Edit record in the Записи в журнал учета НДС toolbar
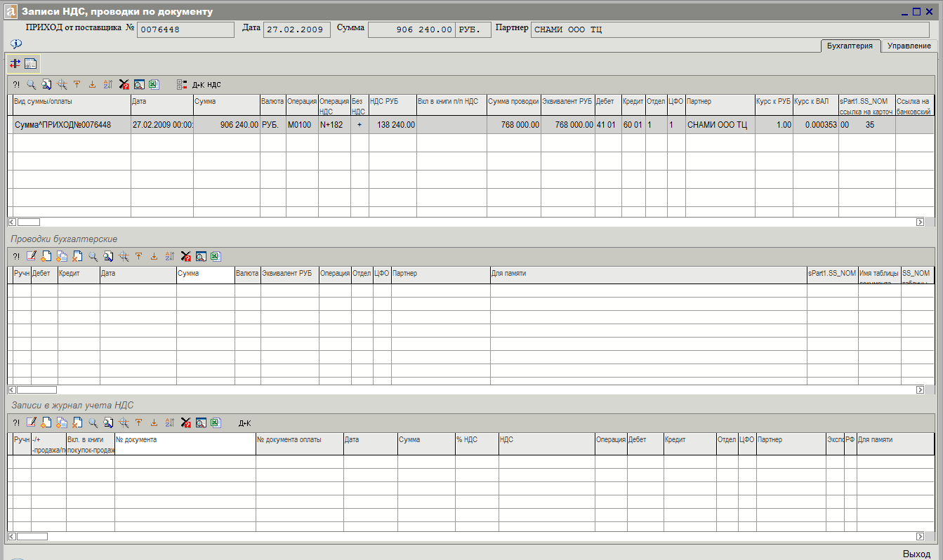The width and height of the screenshot is (943, 560). tap(31, 422)
